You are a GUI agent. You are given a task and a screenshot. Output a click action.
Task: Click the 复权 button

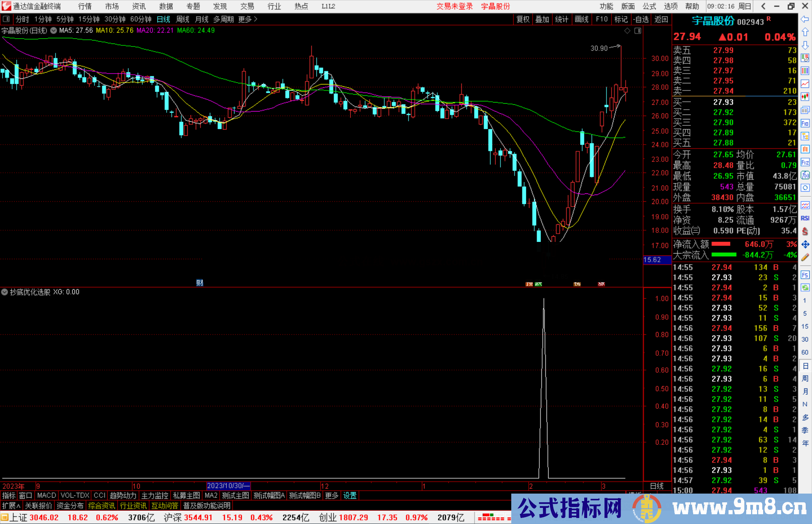click(x=523, y=19)
